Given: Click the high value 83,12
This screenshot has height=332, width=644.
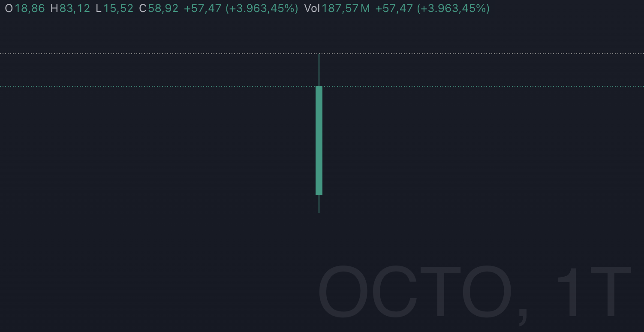Looking at the screenshot, I should pos(75,8).
